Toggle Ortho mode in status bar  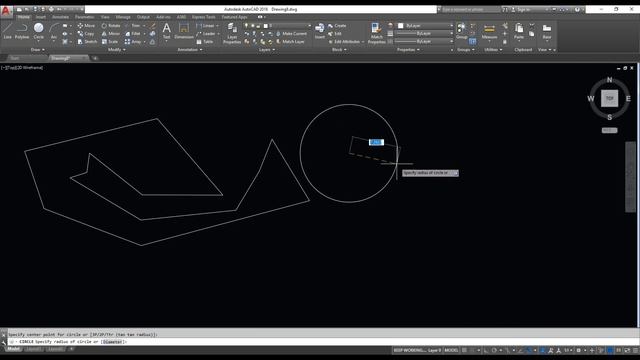(x=486, y=350)
